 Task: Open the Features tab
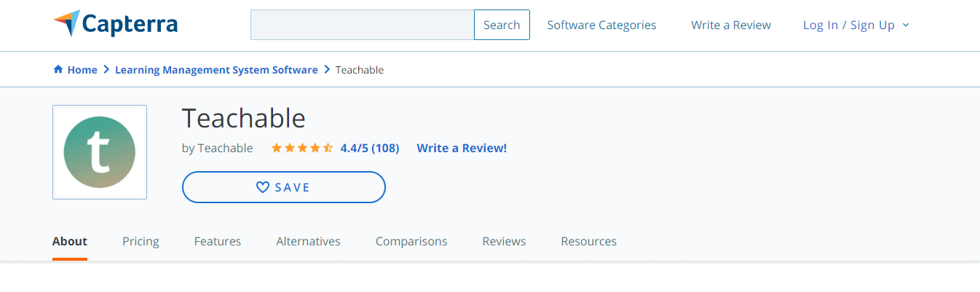tap(218, 241)
